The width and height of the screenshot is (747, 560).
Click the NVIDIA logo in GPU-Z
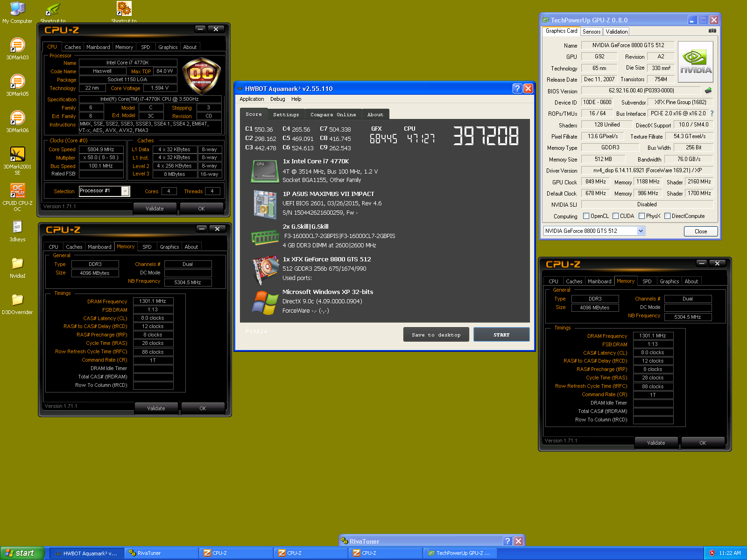tap(696, 62)
